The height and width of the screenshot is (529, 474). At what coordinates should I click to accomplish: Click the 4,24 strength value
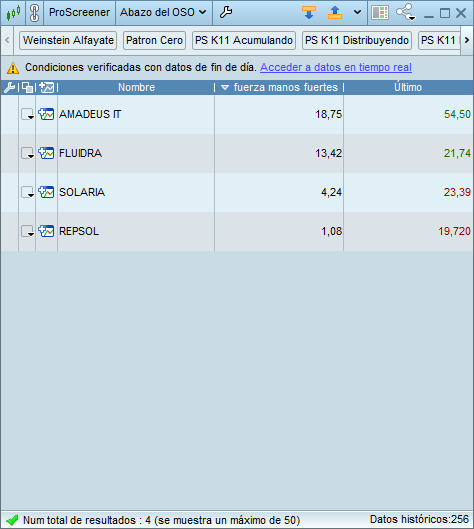point(331,192)
